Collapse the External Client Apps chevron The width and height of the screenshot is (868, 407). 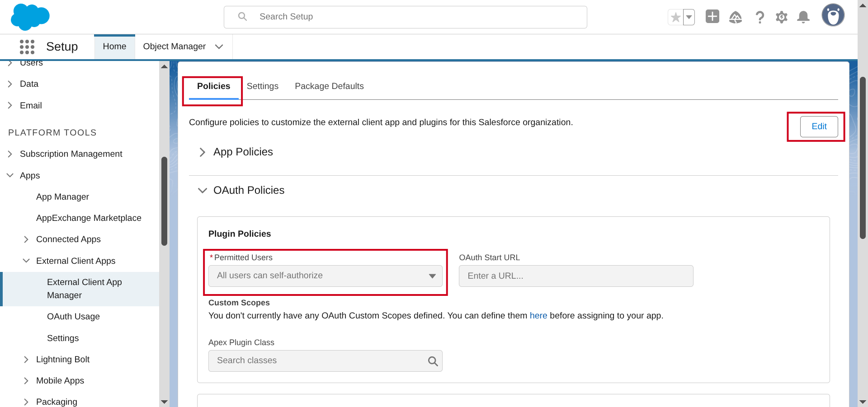[26, 261]
